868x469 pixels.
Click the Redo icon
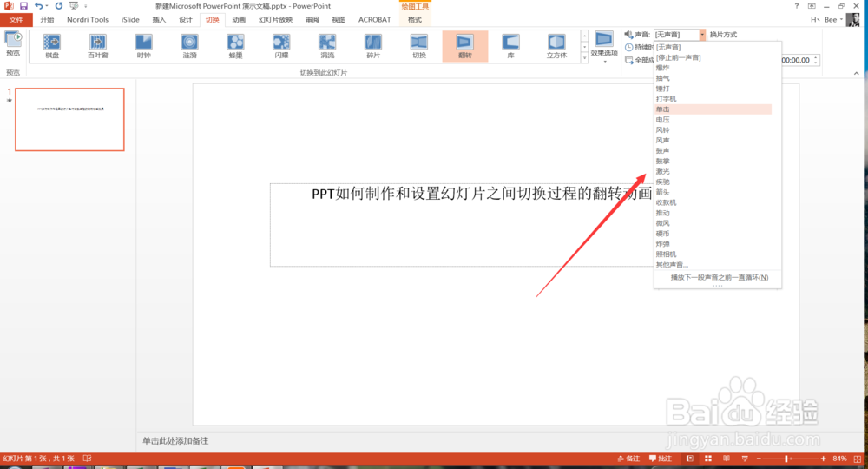point(59,5)
